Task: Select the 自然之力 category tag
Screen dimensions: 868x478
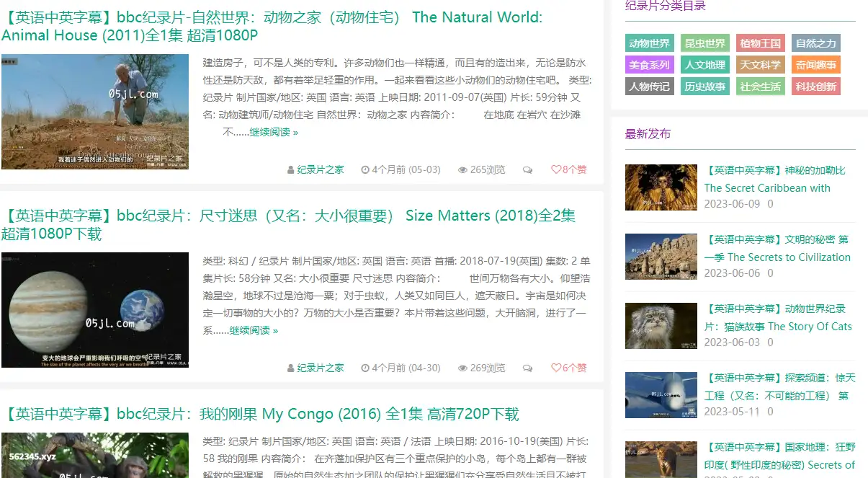Action: coord(816,43)
